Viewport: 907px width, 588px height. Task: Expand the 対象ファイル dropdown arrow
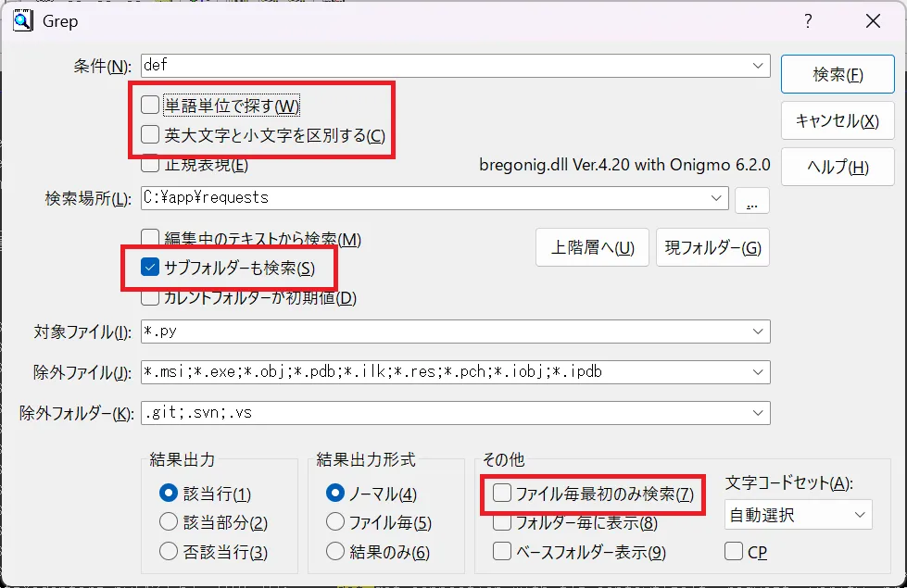pos(759,332)
